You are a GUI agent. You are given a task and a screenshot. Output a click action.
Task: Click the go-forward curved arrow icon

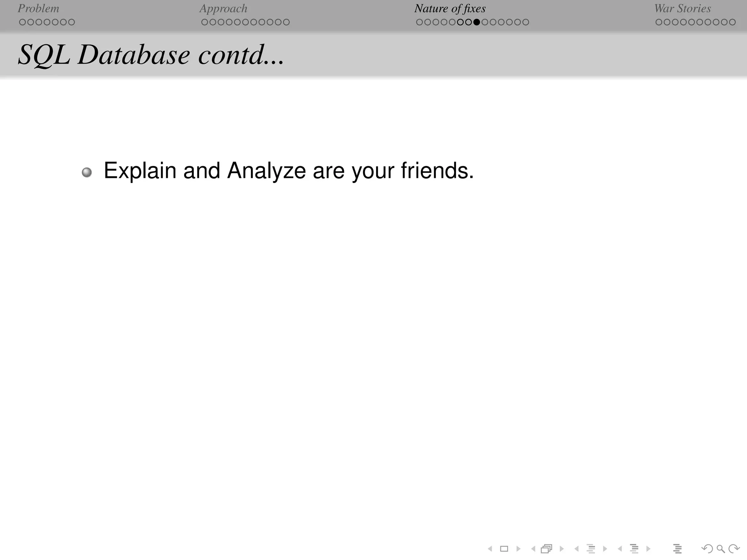(734, 549)
